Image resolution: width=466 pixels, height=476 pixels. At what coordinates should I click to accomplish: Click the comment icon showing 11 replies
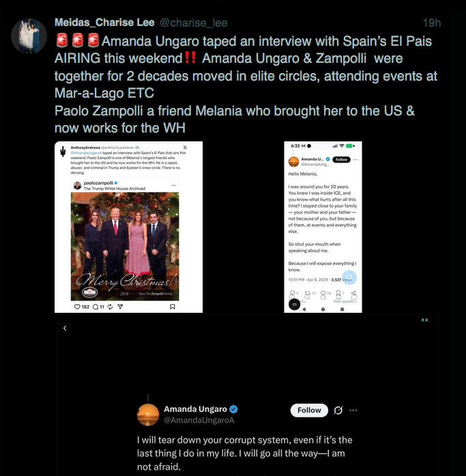(96, 307)
